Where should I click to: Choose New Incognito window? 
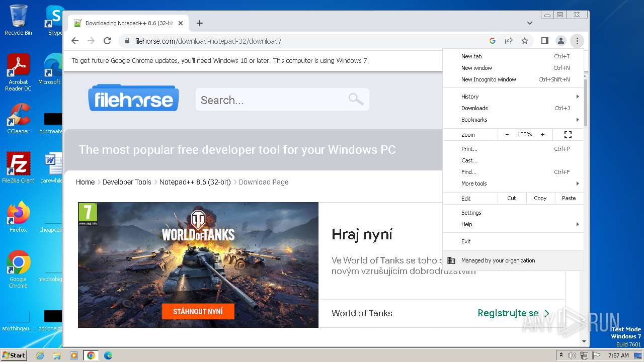click(513, 79)
